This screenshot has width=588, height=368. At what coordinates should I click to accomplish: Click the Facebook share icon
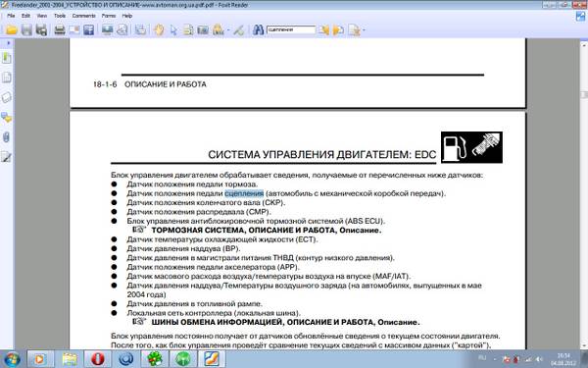click(89, 30)
